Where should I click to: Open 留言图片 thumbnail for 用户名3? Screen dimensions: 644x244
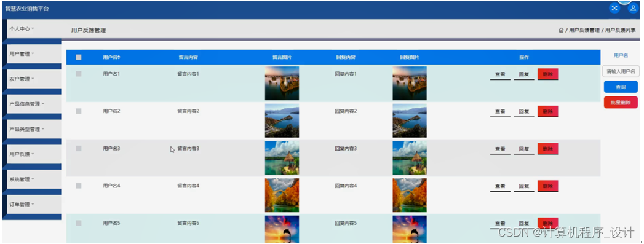[282, 158]
